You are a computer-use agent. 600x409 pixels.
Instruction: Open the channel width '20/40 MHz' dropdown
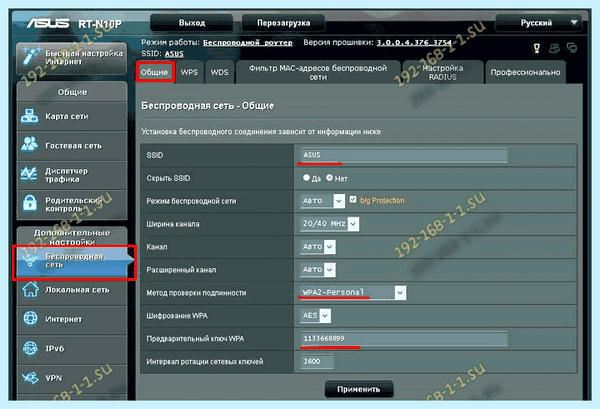(x=329, y=223)
